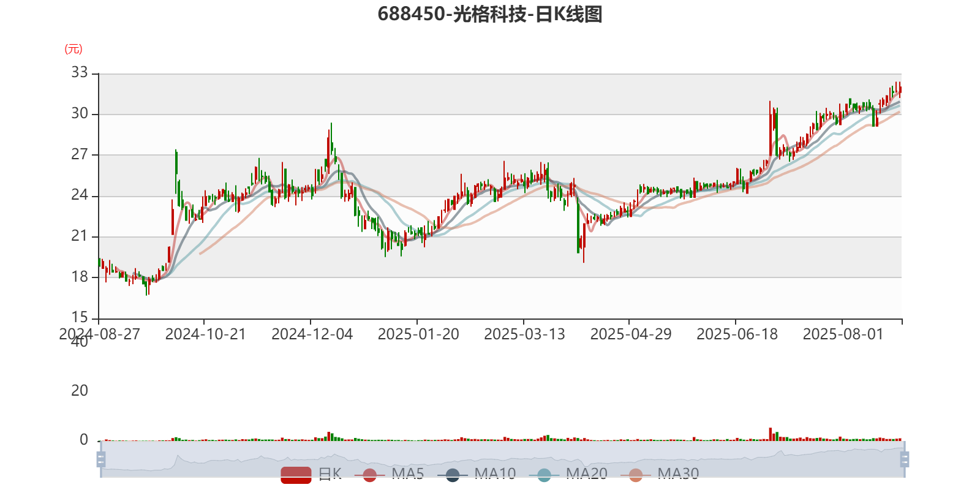Click the 24 price axis label
The height and width of the screenshot is (490, 980).
coord(80,195)
